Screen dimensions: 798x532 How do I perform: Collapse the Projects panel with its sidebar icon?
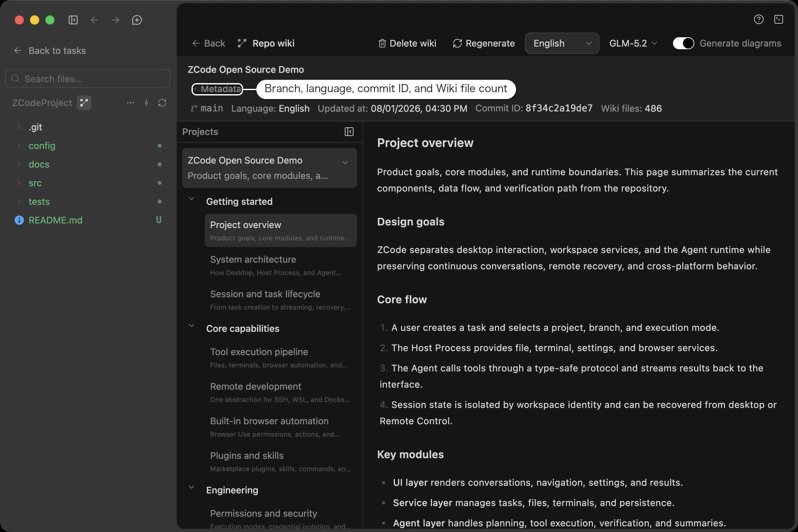[349, 132]
